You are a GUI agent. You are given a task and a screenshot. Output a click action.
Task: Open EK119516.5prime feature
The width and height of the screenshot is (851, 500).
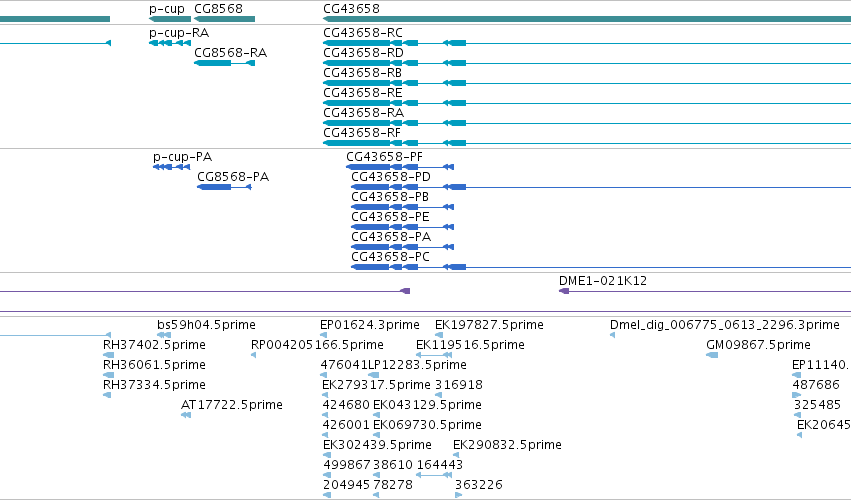[470, 345]
